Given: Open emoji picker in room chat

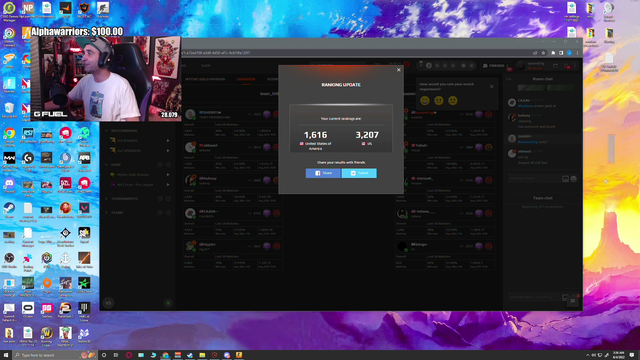Looking at the screenshot, I should [573, 179].
